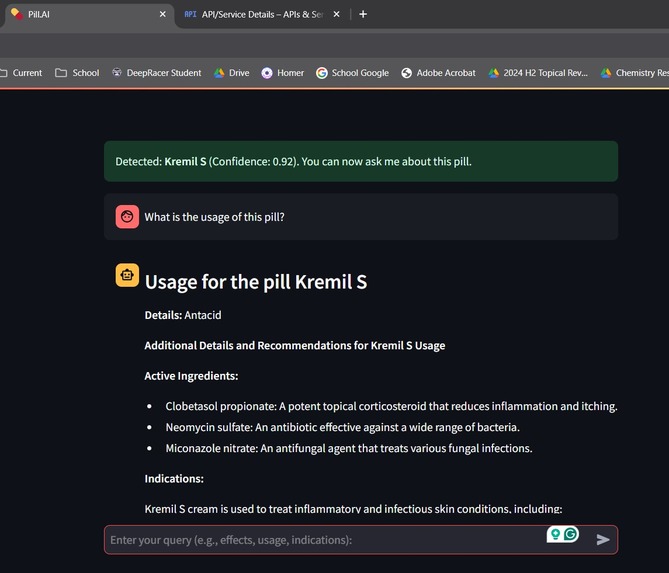Open a new browser tab
Screen dimensions: 669x573
(x=363, y=15)
